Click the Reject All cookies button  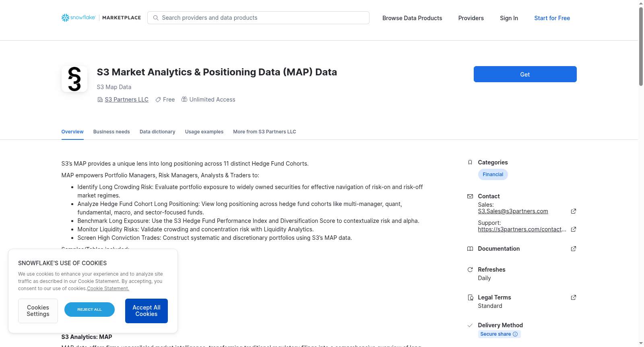89,310
